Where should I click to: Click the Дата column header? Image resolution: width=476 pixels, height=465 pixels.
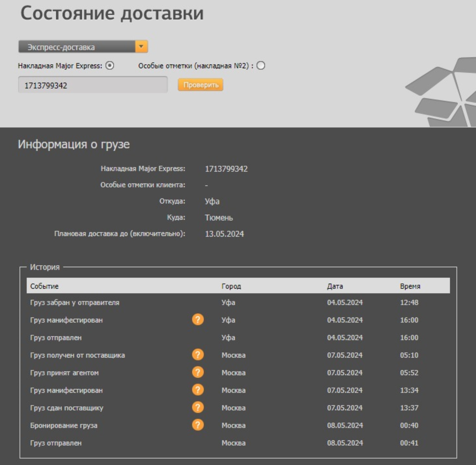click(x=335, y=286)
